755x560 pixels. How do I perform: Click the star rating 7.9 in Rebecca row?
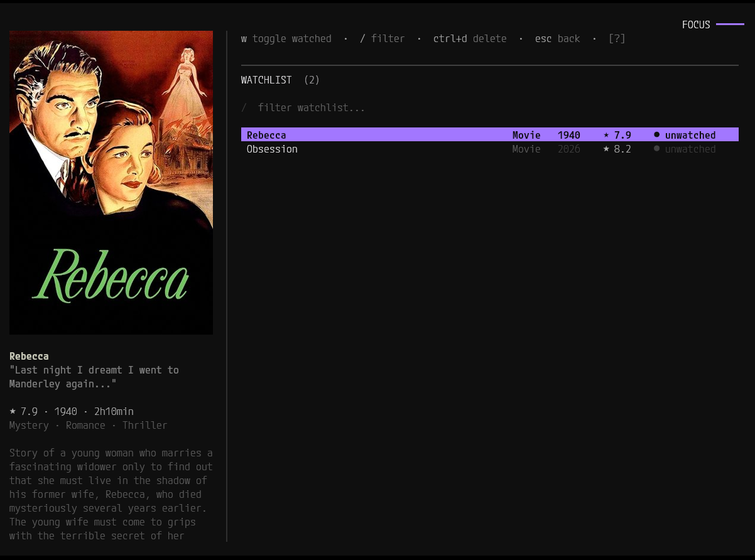(617, 135)
